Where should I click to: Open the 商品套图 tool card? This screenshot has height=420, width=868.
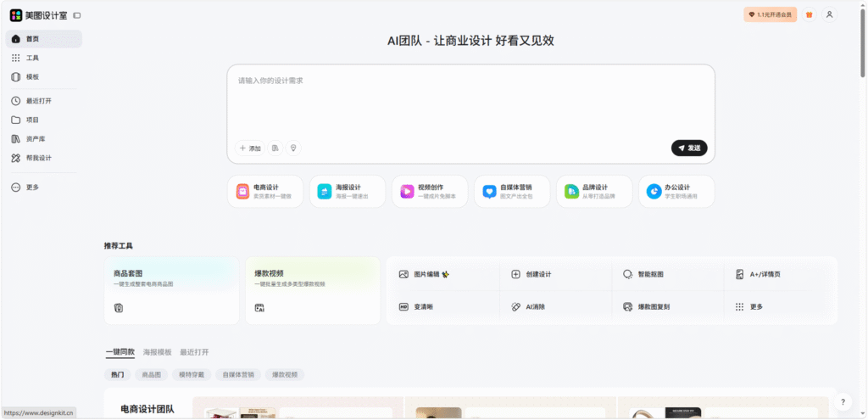click(x=171, y=290)
